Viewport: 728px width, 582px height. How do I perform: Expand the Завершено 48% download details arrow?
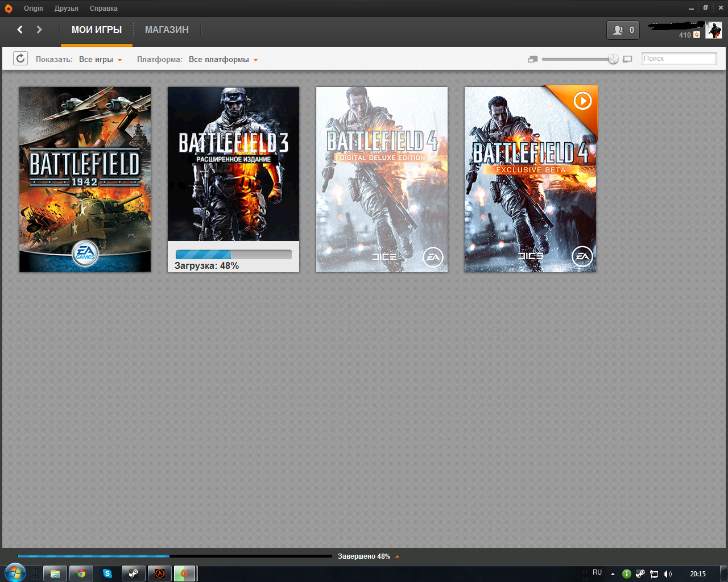pyautogui.click(x=397, y=557)
